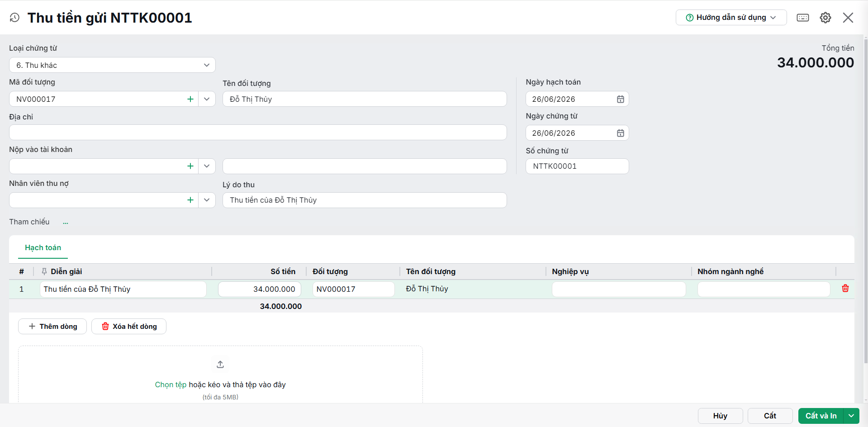Click the Tên đối tượng column header
The image size is (868, 427).
[x=431, y=271]
